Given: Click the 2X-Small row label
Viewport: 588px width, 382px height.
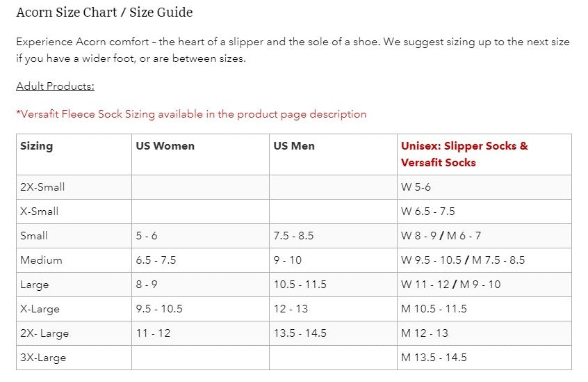Looking at the screenshot, I should (x=42, y=187).
